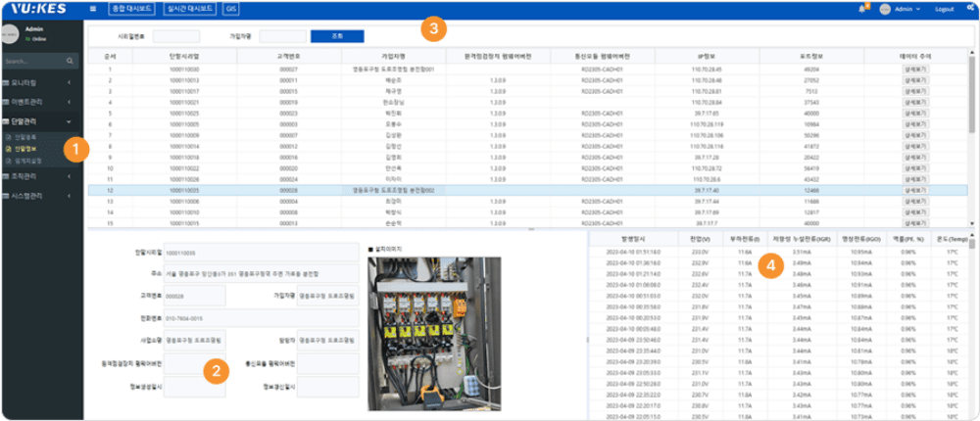Collapse the 단말관리 sidebar menu

tap(37, 119)
